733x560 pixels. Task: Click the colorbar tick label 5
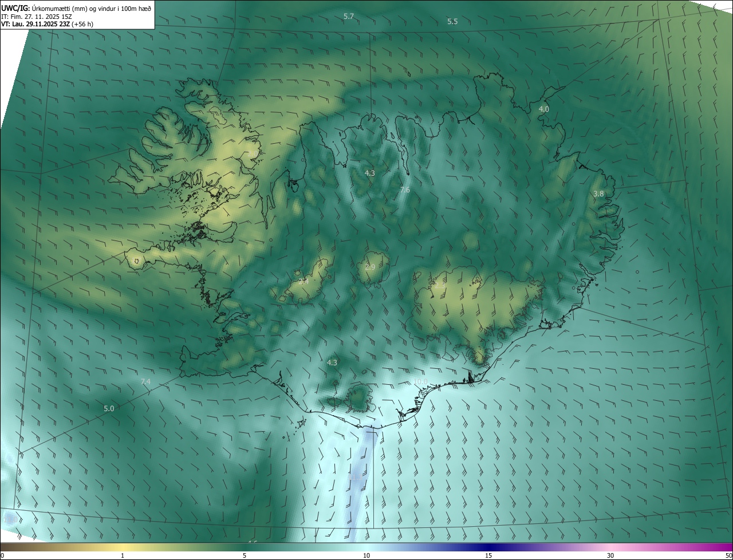[245, 556]
